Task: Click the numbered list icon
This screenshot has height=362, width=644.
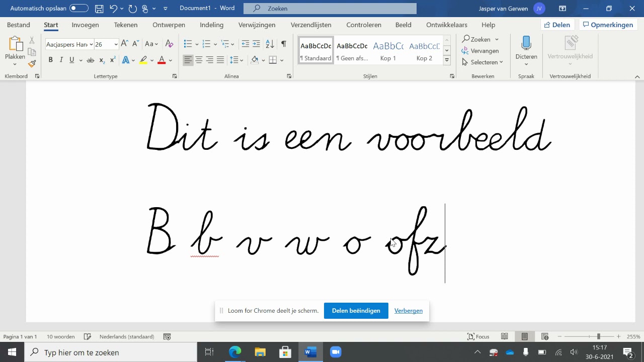Action: (206, 44)
